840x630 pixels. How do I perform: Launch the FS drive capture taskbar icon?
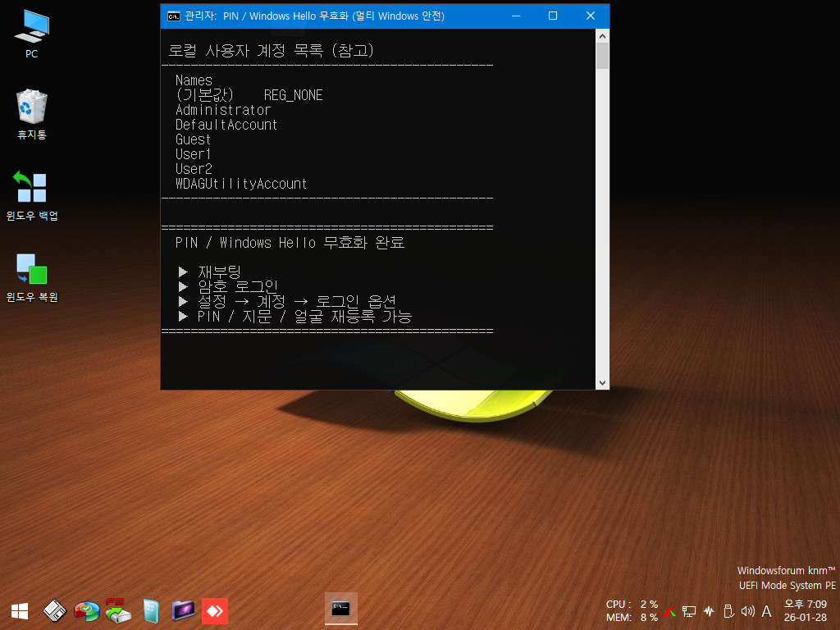[118, 610]
